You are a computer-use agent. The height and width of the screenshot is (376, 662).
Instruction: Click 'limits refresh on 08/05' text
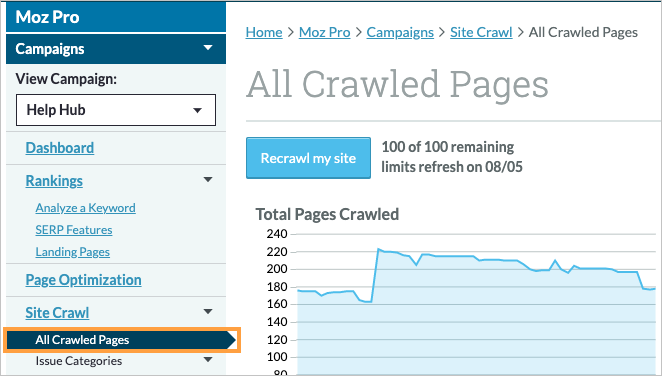pos(452,167)
